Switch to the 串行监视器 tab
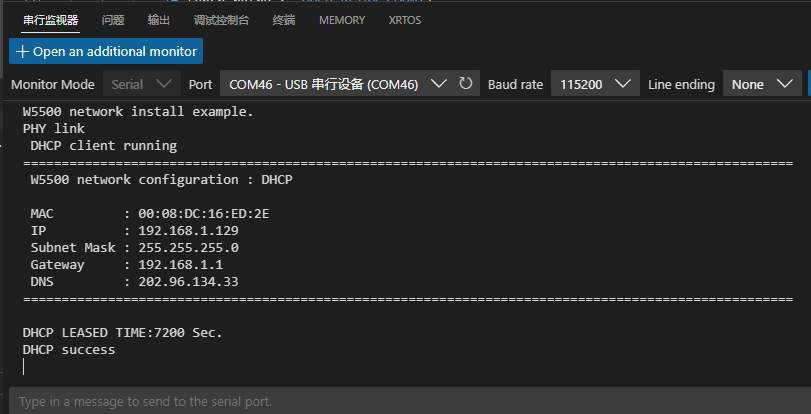Image resolution: width=811 pixels, height=414 pixels. click(51, 20)
